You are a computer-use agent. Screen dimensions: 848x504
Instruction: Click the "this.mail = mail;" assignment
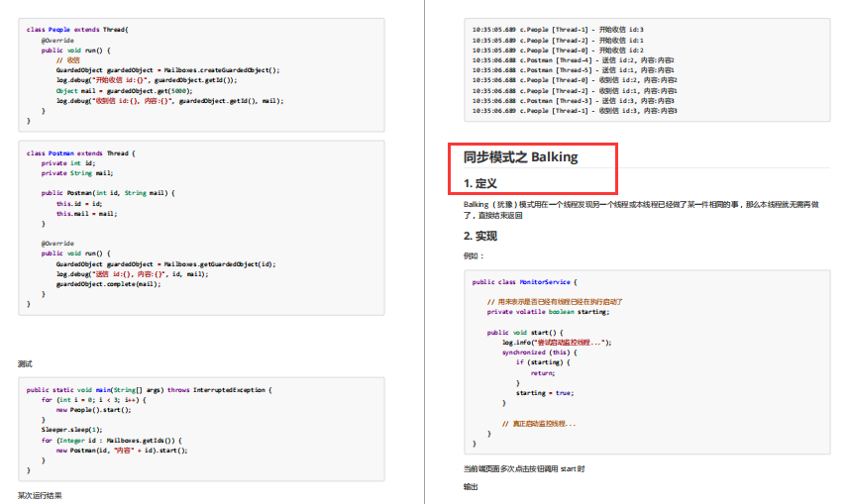(86, 214)
